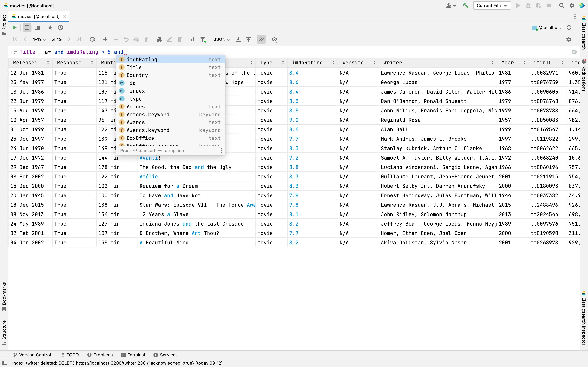Screen dimensions: 588x367
Task: Toggle the eye view options button
Action: tap(274, 39)
